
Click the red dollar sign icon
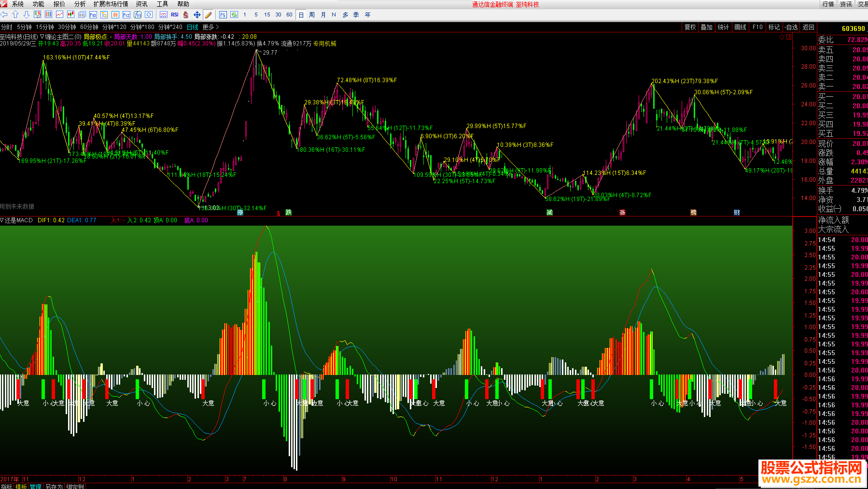[x=186, y=14]
